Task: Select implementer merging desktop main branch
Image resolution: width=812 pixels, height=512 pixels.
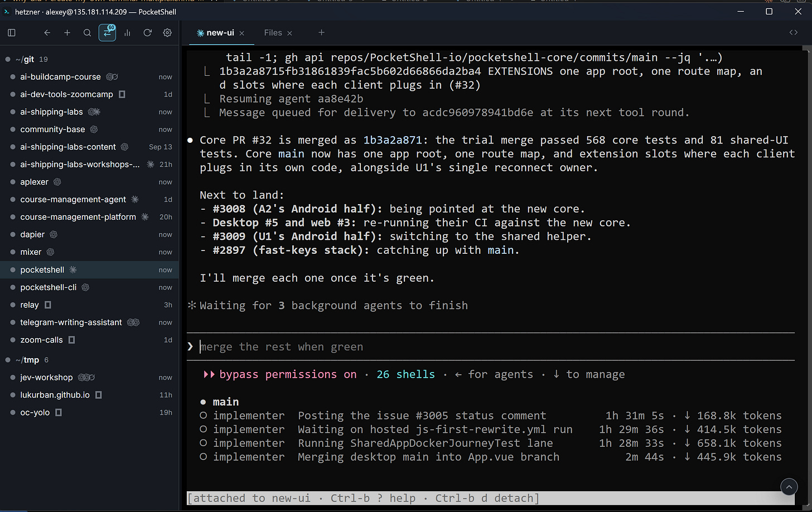Action: [x=491, y=457]
